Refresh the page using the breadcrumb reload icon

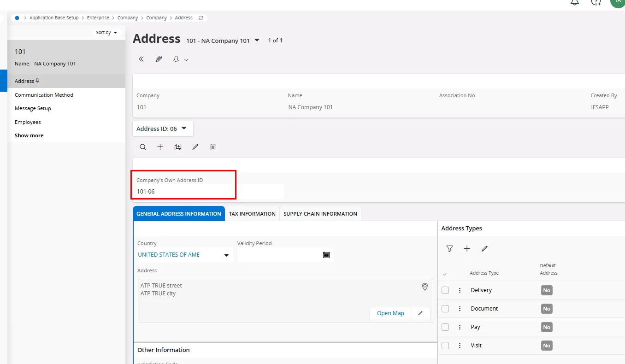click(200, 18)
